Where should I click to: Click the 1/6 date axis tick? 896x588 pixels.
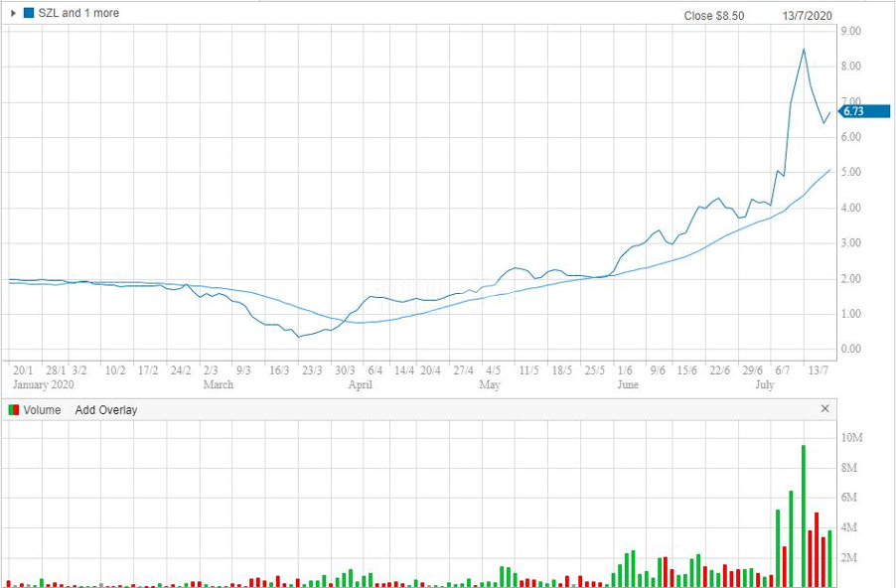pos(625,370)
